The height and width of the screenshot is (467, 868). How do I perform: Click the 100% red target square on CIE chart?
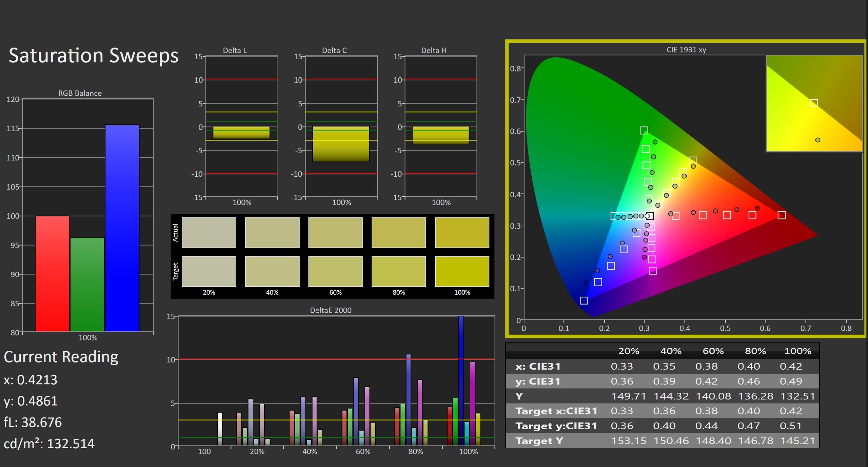tap(781, 215)
